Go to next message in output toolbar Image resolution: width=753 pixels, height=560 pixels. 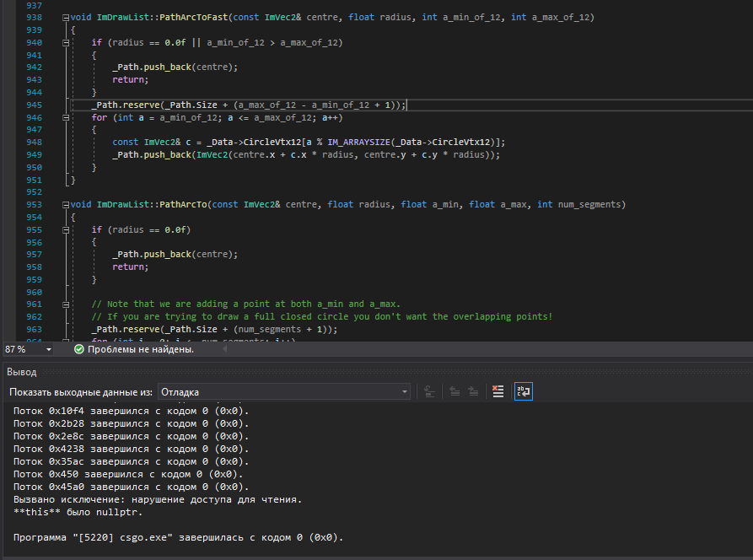click(474, 391)
